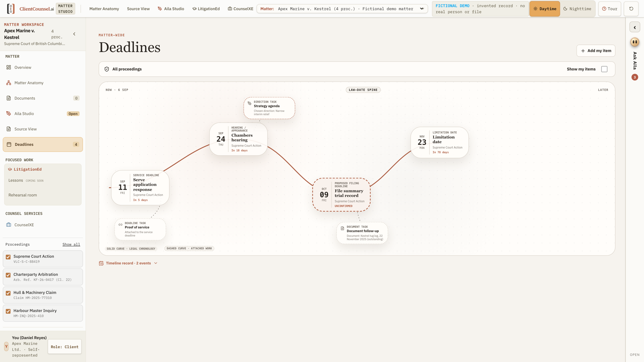Click the Ask Aila avatar icon
The height and width of the screenshot is (362, 644).
635,42
